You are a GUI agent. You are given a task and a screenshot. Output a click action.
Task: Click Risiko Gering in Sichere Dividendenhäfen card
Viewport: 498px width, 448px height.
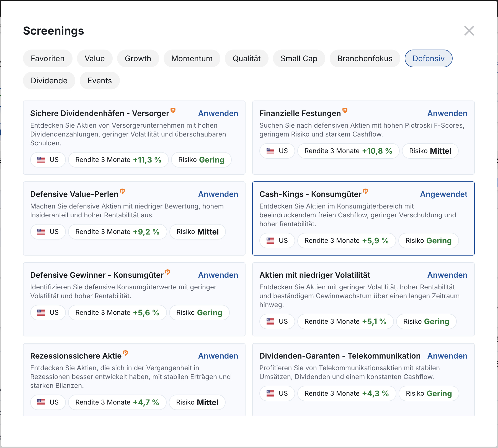pos(201,160)
